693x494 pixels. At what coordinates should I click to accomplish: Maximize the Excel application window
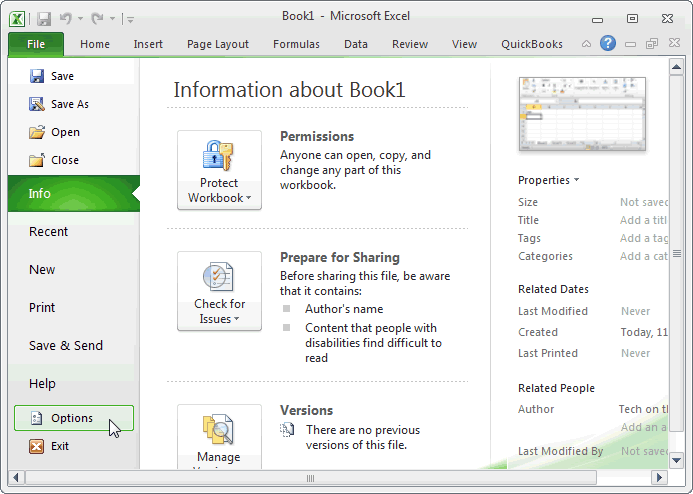pyautogui.click(x=632, y=19)
